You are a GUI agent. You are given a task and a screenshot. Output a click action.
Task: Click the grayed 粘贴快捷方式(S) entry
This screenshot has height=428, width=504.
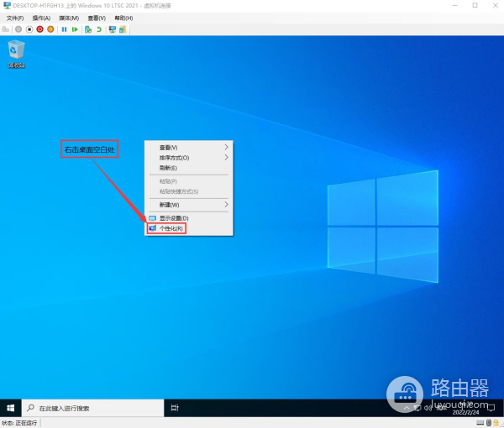point(189,191)
